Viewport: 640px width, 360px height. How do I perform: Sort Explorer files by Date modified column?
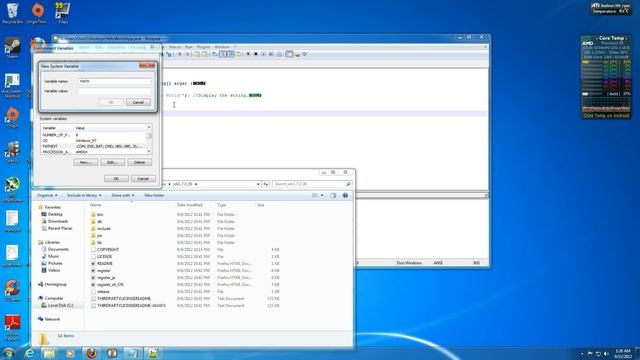pyautogui.click(x=190, y=205)
